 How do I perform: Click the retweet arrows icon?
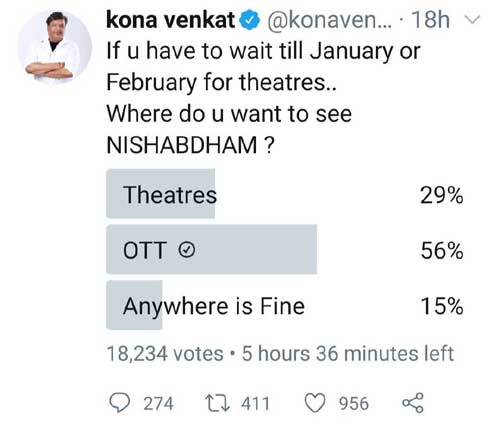pos(217,403)
